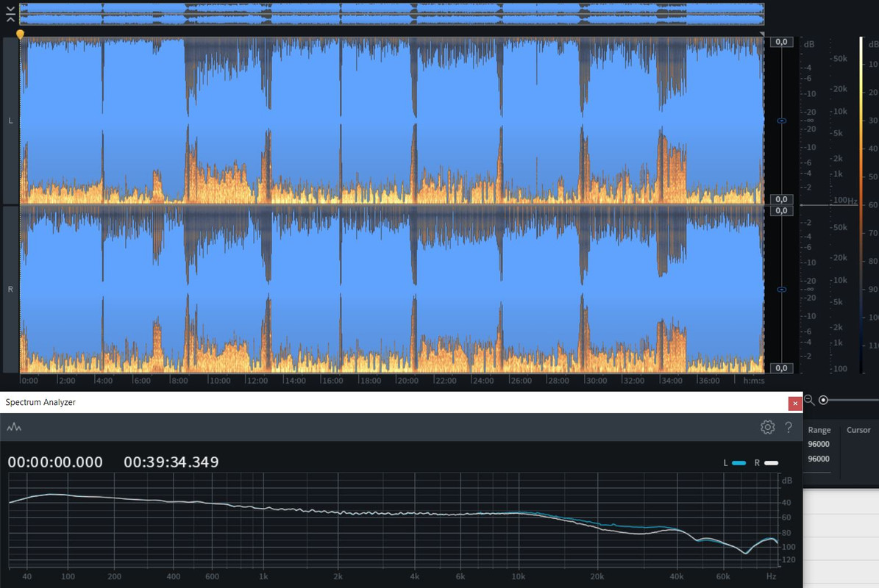
Task: Click the 00:39:34.349 end time
Action: [x=171, y=462]
